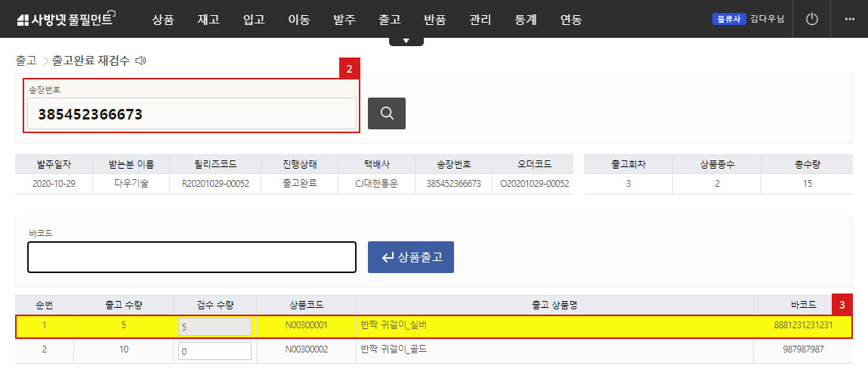Open the 재고 menu
868x385 pixels.
(x=209, y=20)
